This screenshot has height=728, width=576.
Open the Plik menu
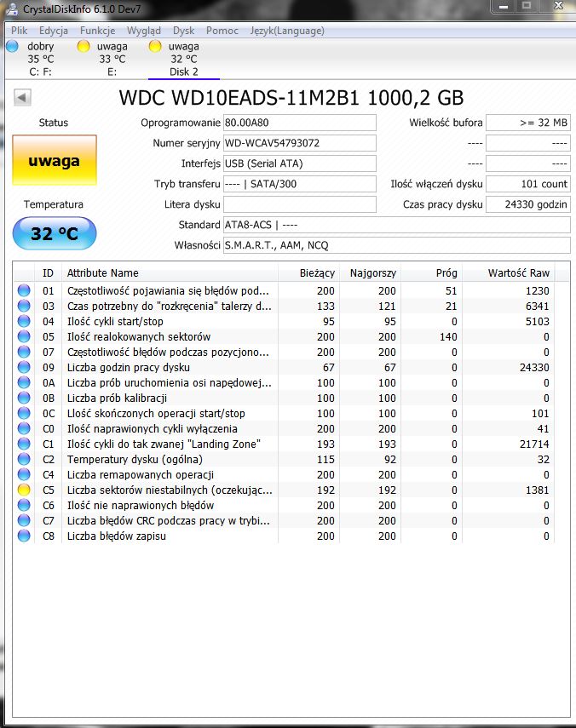pos(19,31)
